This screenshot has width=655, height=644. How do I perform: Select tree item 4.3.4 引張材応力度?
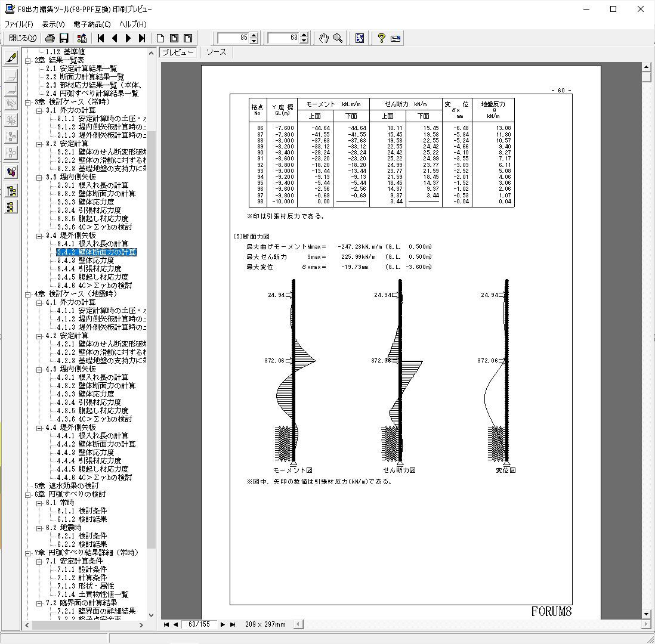(89, 402)
